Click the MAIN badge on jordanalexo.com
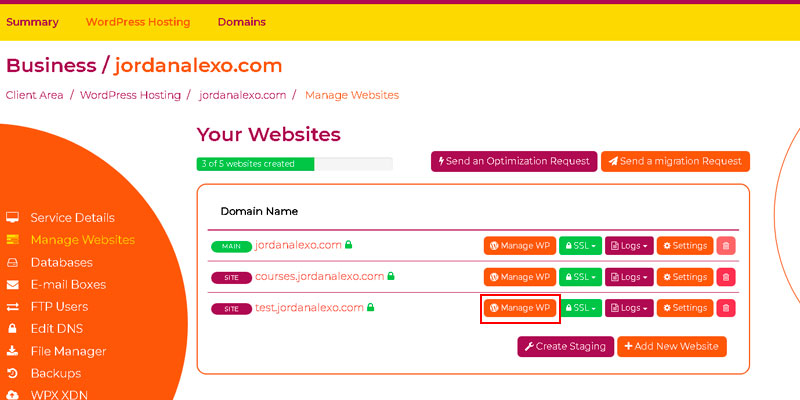This screenshot has height=400, width=800. (232, 246)
